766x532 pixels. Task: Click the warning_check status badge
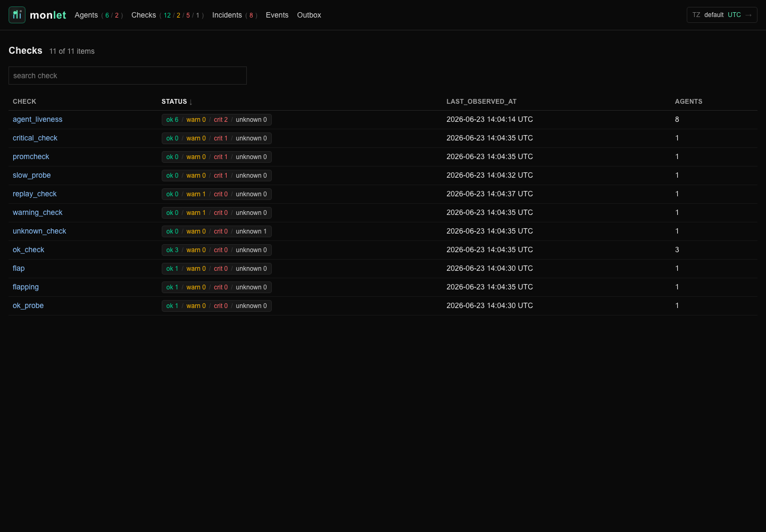(217, 213)
